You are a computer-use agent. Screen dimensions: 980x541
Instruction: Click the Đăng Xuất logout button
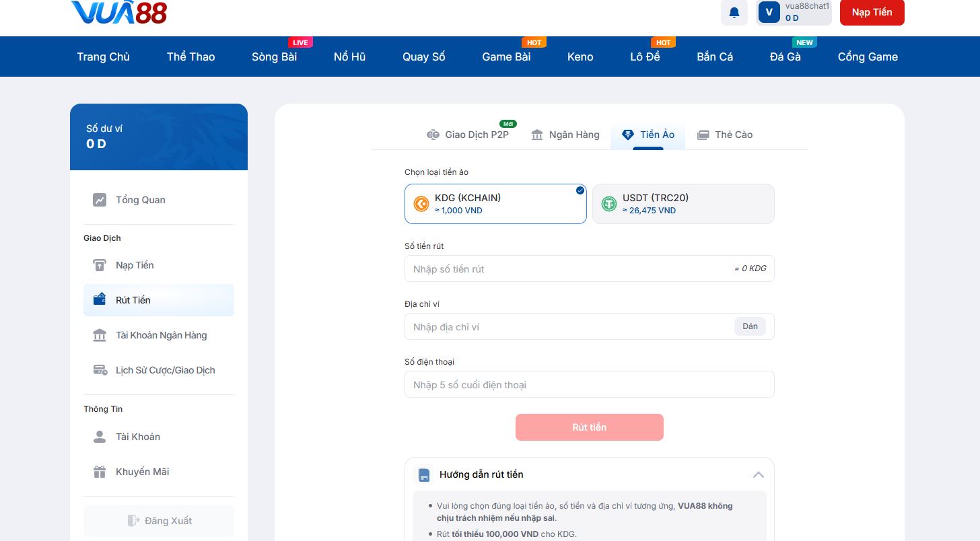159,521
